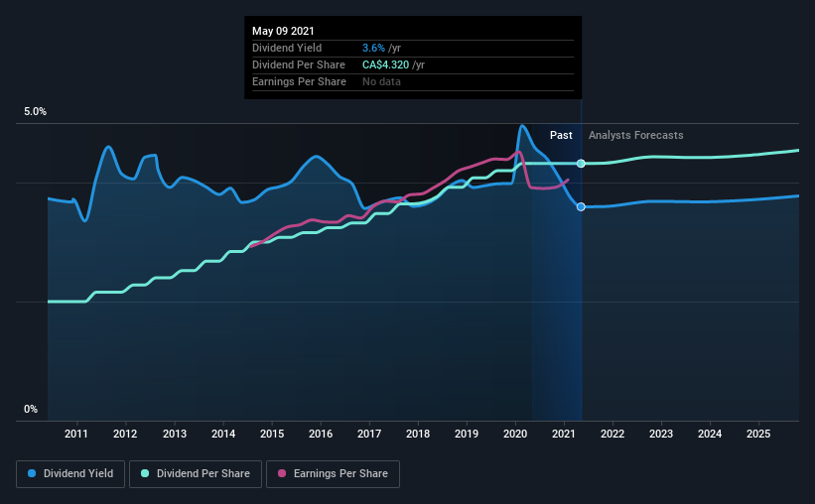Click the Analysts Forecasts label
Screen dimensions: 815x504
pyautogui.click(x=635, y=135)
